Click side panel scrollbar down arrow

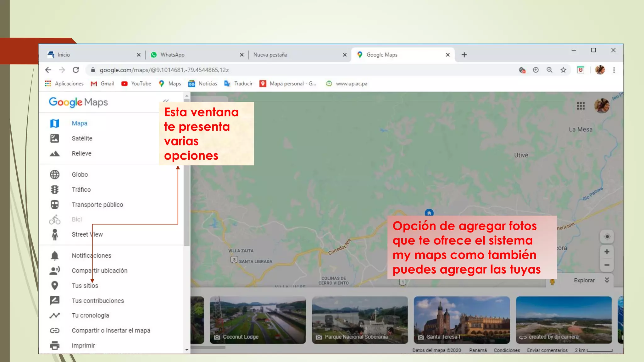point(187,350)
